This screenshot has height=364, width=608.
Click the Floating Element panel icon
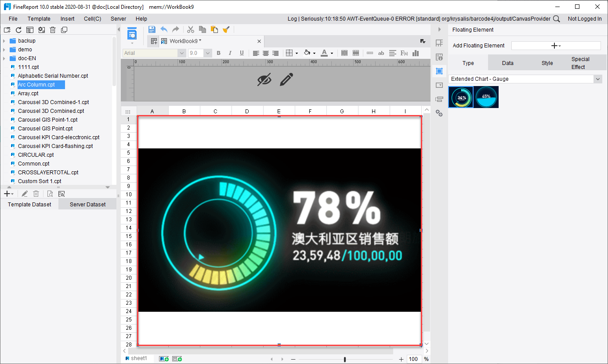[439, 71]
